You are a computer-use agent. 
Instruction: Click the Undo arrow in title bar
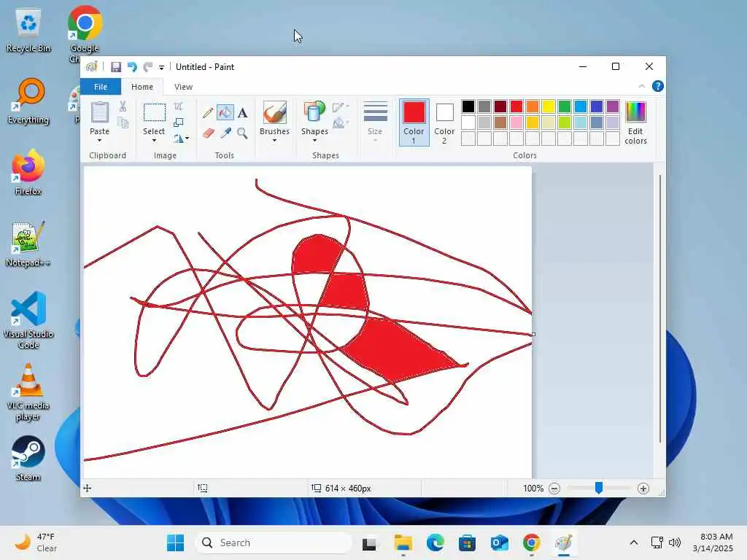[132, 67]
